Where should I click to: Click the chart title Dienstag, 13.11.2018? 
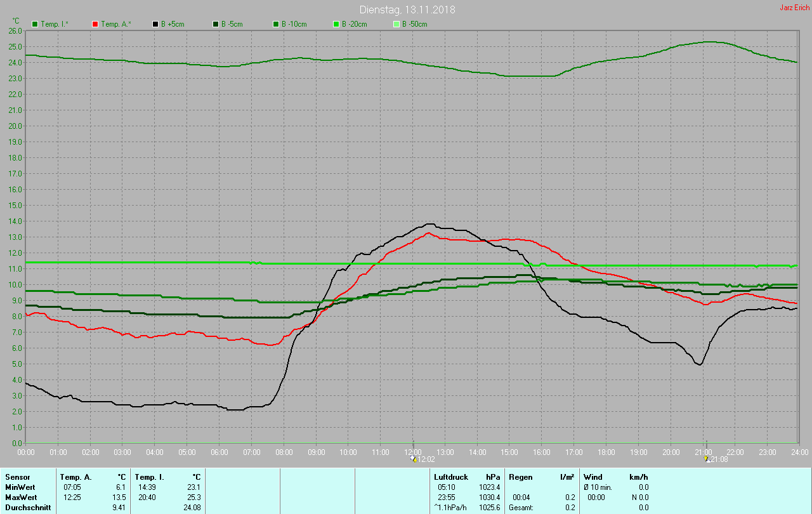[407, 10]
